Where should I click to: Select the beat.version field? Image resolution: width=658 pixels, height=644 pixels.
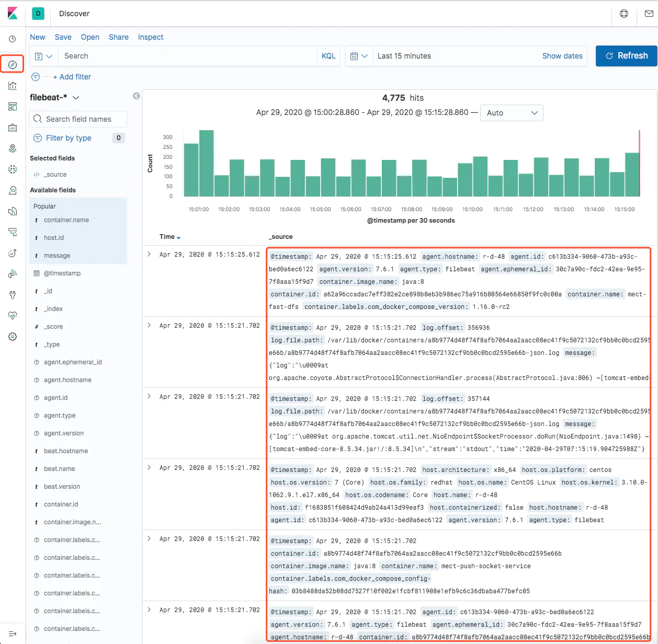tap(62, 487)
